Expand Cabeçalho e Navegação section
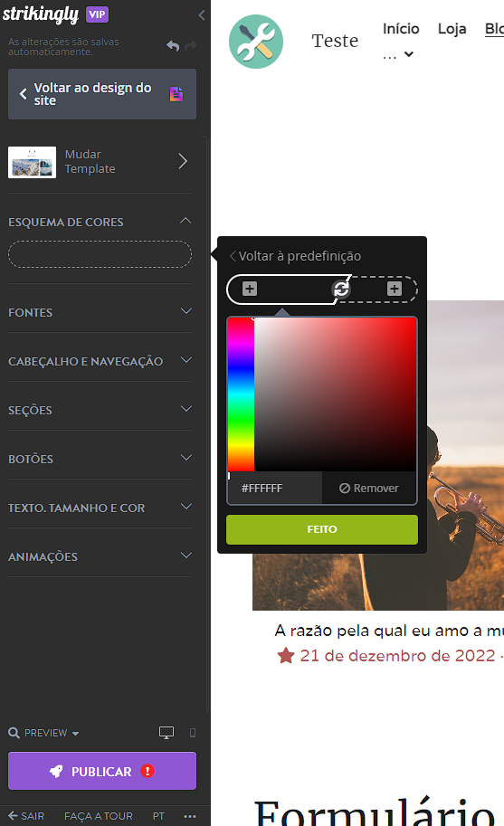This screenshot has width=504, height=826. 185,360
